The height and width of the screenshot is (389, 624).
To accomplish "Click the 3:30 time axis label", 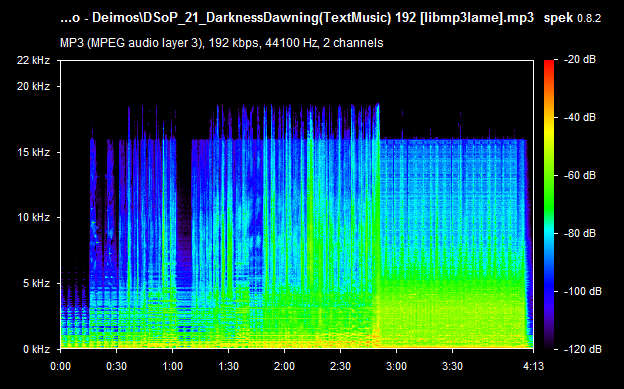I will 452,366.
